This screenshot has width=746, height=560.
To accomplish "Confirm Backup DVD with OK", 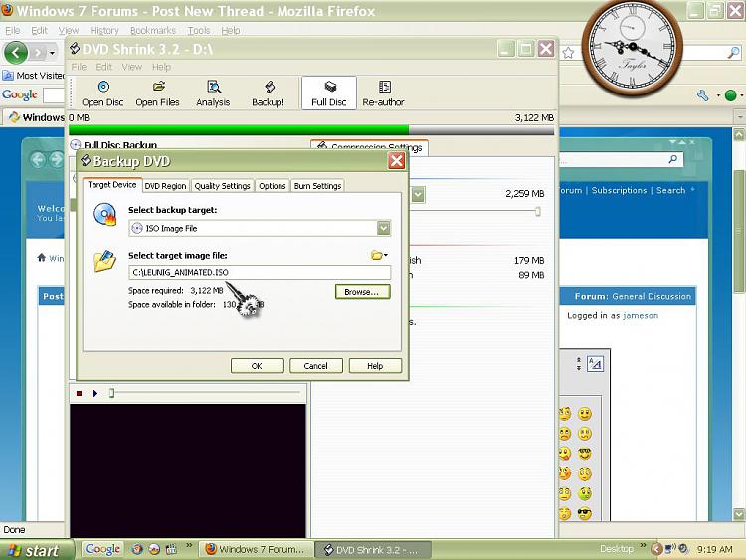I will [x=257, y=365].
